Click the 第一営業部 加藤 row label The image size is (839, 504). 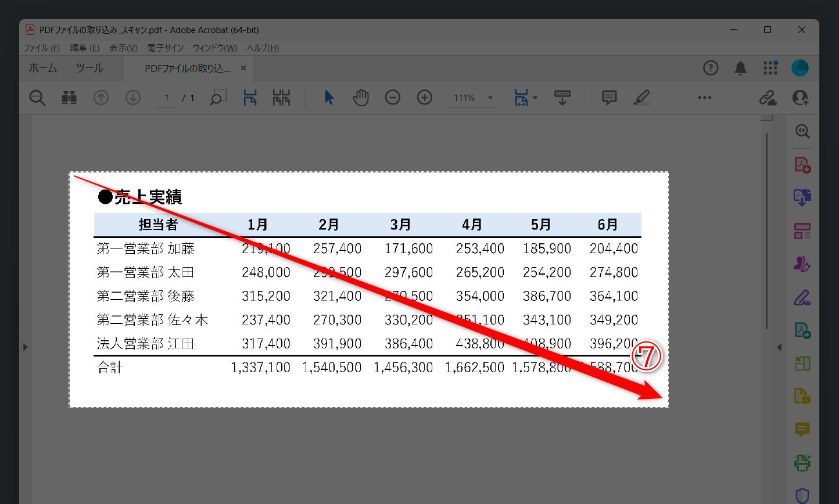pos(146,249)
